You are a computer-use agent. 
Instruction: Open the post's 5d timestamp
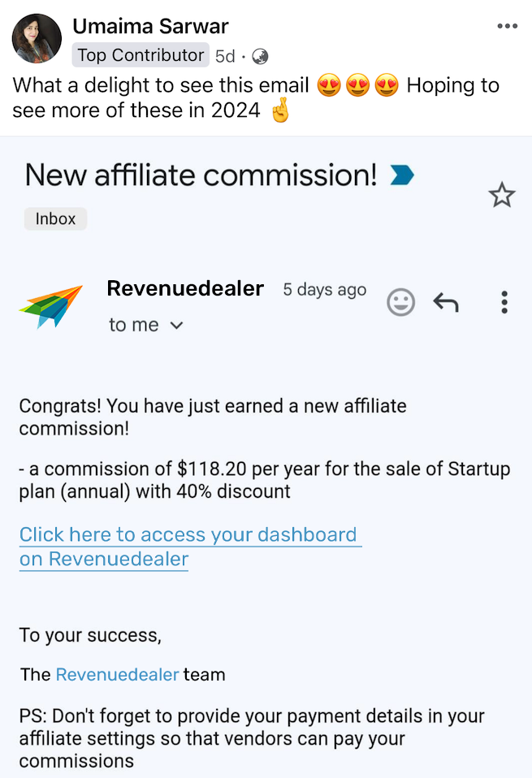point(225,56)
